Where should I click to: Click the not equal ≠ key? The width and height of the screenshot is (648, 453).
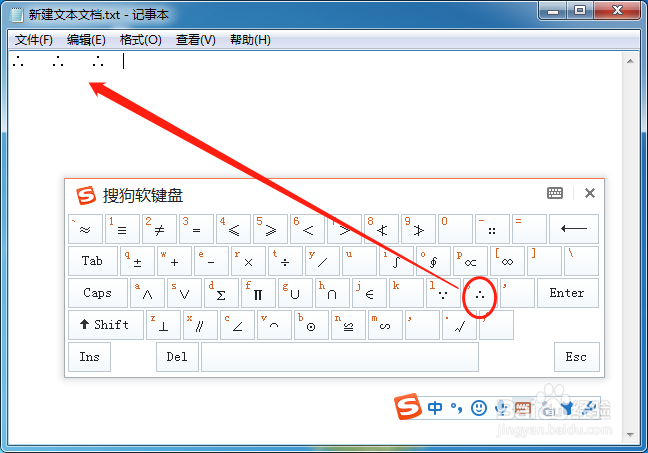tap(159, 229)
